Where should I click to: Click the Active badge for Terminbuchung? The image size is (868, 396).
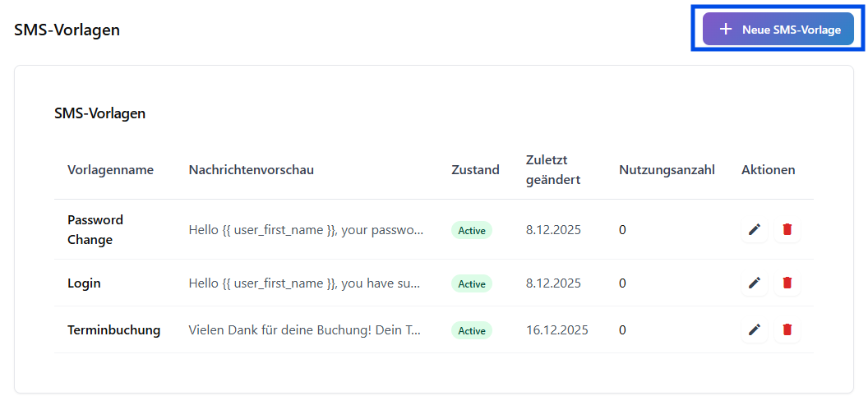point(472,331)
